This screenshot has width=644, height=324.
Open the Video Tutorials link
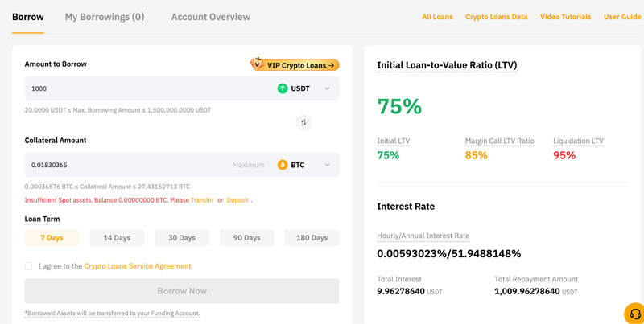(x=566, y=17)
